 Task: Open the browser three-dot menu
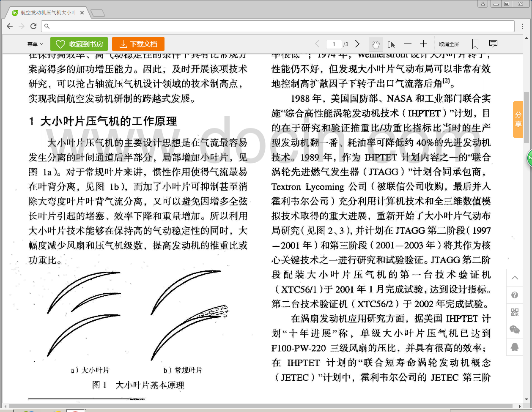coord(524,26)
